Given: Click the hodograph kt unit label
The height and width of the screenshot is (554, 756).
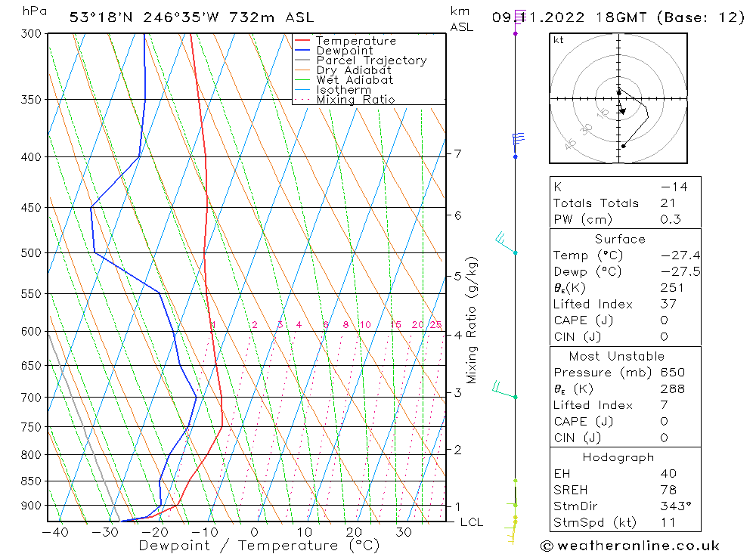Looking at the screenshot, I should click(x=559, y=40).
